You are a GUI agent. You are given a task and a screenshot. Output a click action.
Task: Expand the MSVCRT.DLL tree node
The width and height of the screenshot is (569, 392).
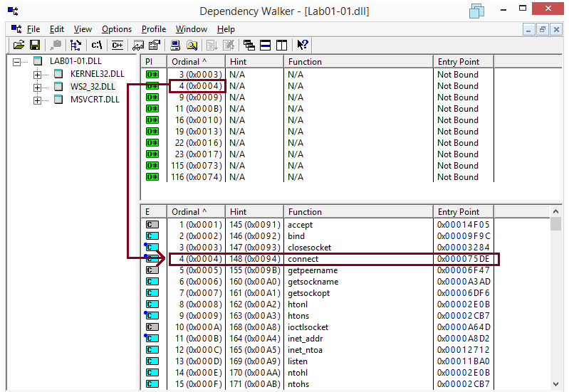[38, 100]
